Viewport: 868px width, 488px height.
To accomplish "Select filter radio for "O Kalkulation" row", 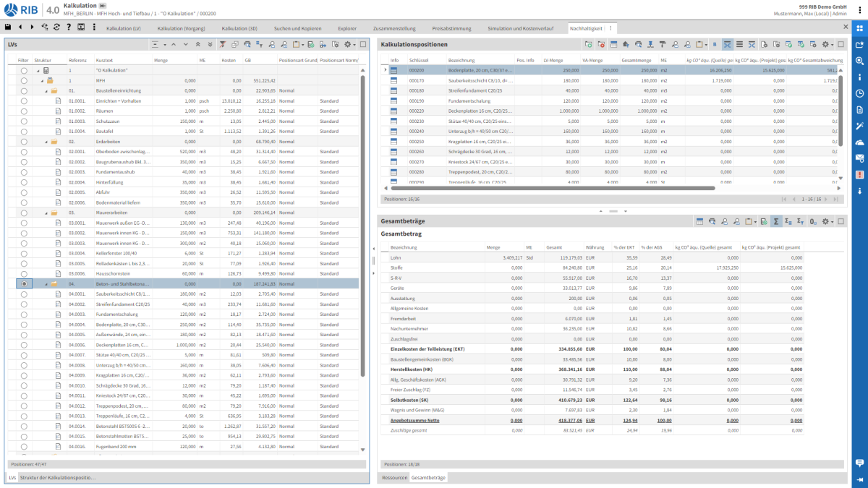I will (24, 71).
